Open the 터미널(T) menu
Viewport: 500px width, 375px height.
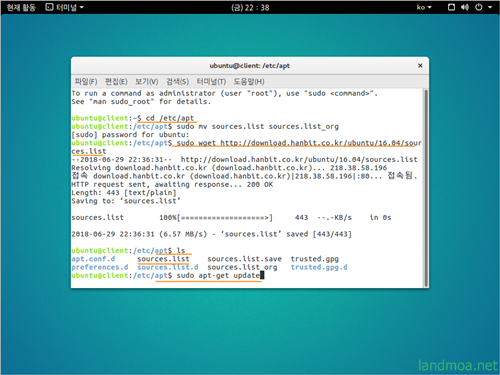coord(211,82)
